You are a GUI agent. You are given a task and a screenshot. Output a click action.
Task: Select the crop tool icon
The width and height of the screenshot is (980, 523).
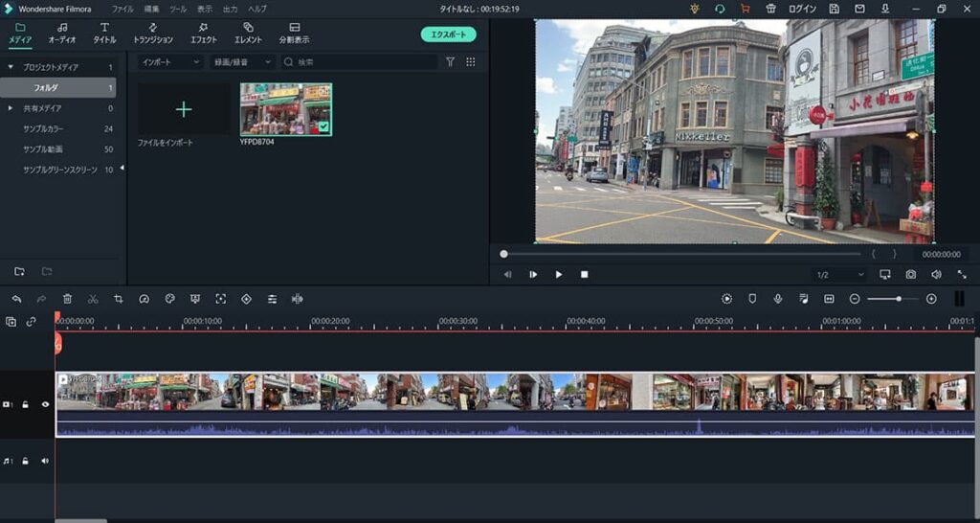click(x=118, y=299)
